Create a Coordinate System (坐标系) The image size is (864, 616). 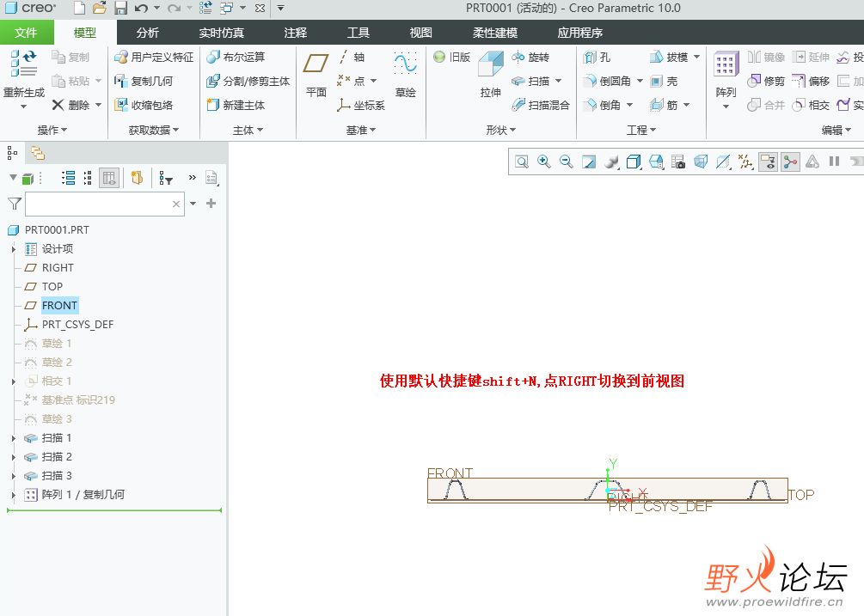[361, 105]
